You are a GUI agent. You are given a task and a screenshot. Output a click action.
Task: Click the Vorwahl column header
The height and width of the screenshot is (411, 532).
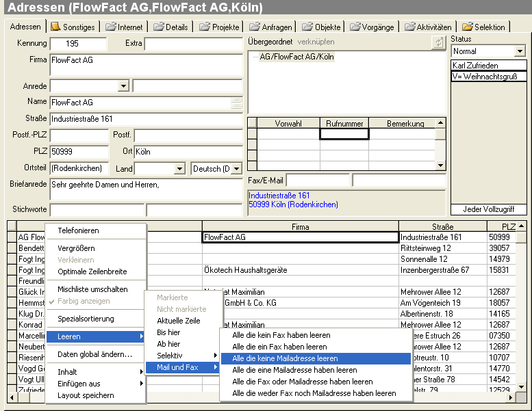click(x=288, y=123)
